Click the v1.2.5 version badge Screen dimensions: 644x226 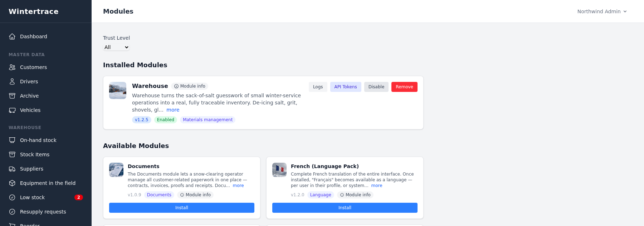(x=142, y=120)
